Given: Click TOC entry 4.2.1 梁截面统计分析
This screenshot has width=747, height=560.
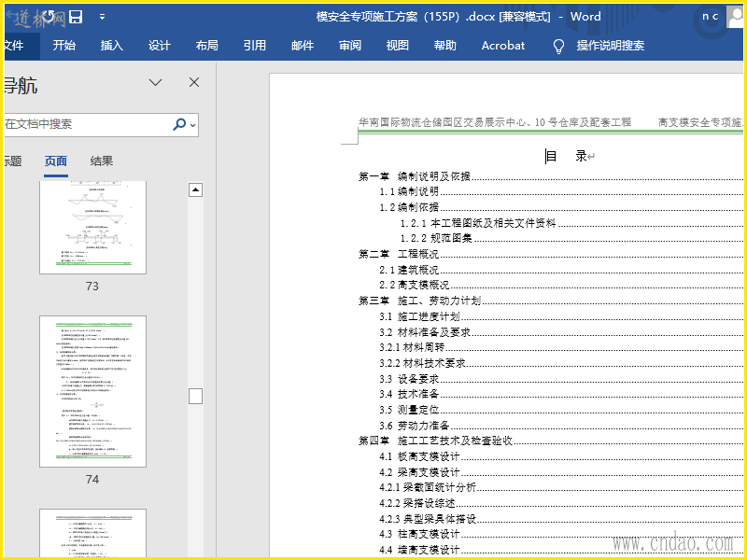Looking at the screenshot, I should pyautogui.click(x=428, y=487).
